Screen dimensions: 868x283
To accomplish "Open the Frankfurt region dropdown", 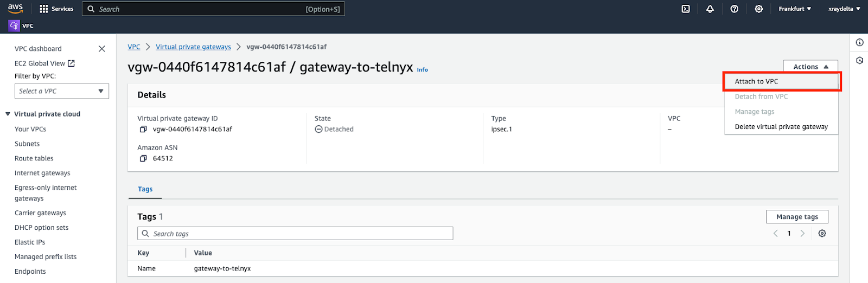I will pyautogui.click(x=795, y=9).
